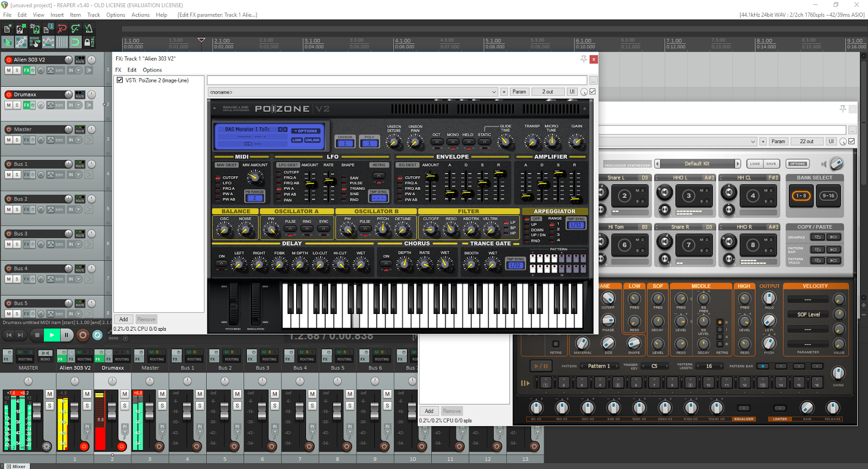This screenshot has height=469, width=868.
Task: Click the 2 out button
Action: (548, 92)
